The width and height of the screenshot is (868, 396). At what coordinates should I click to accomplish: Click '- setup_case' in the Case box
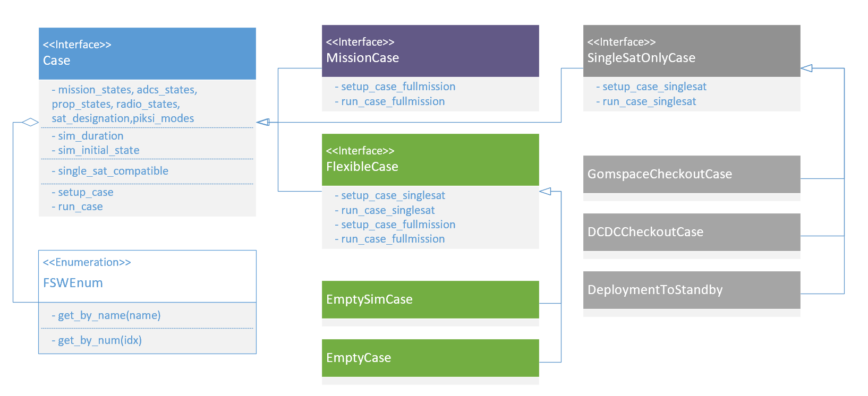pos(82,192)
